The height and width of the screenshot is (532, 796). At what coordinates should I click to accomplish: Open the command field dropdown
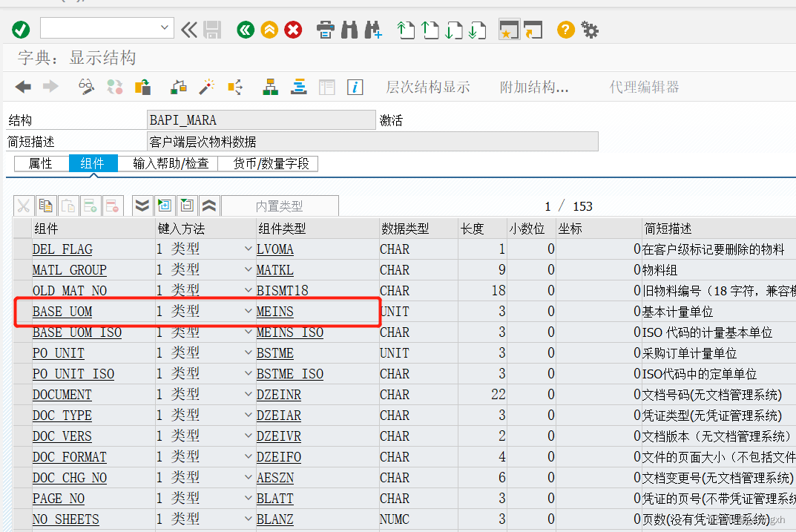(x=164, y=28)
